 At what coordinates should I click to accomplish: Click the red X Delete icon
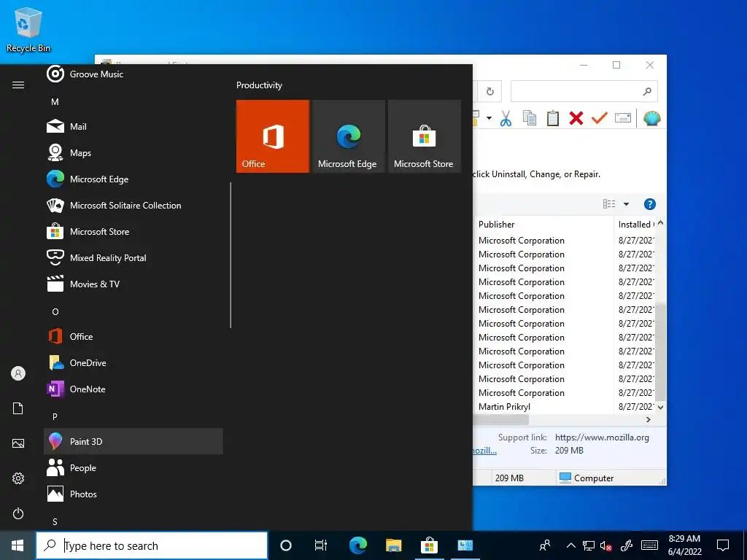576,118
